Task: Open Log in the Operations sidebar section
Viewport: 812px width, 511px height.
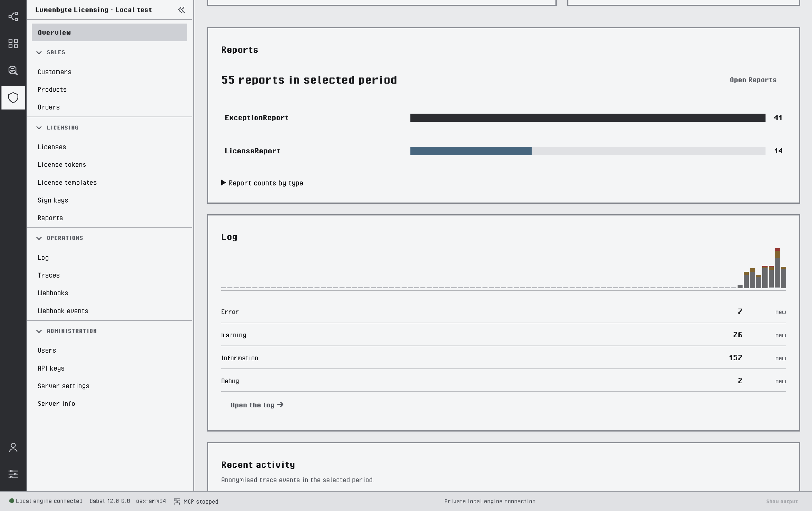Action: click(x=43, y=258)
